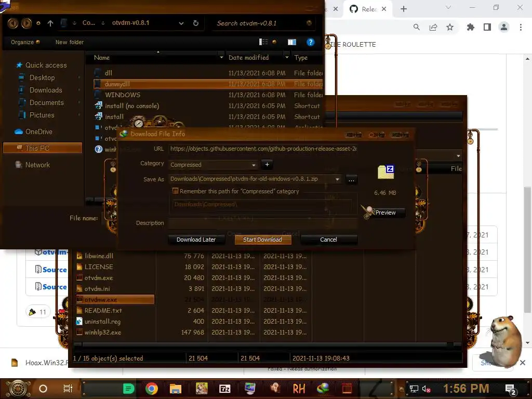Sort by Type column header

point(301,58)
